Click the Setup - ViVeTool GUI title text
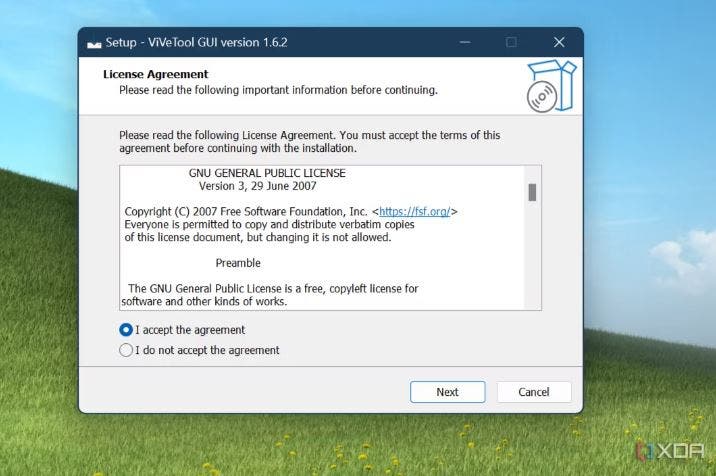 [x=196, y=42]
